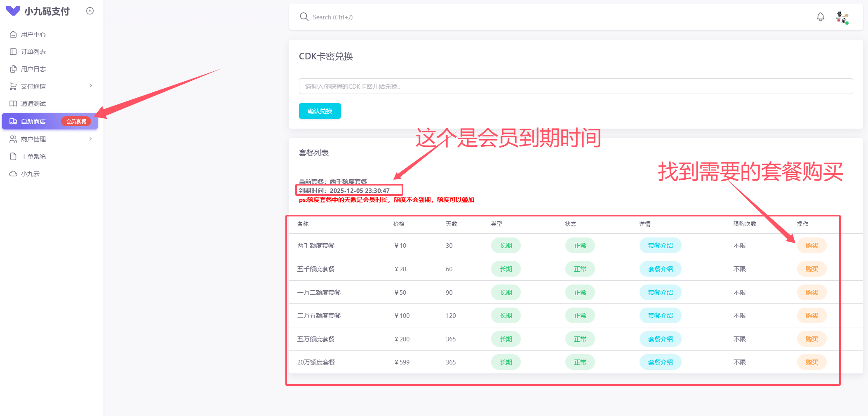The height and width of the screenshot is (416, 868).
Task: Click the 用户中心 home icon
Action: pyautogui.click(x=13, y=35)
